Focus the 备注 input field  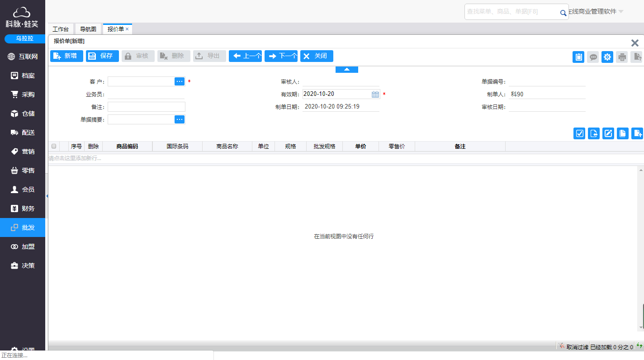click(147, 107)
